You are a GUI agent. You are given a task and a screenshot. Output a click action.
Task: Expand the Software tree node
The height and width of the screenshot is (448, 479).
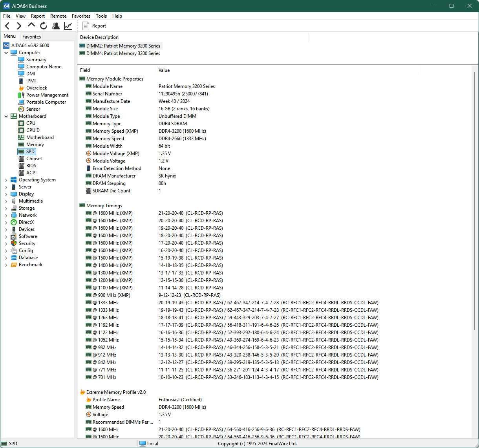(6, 236)
